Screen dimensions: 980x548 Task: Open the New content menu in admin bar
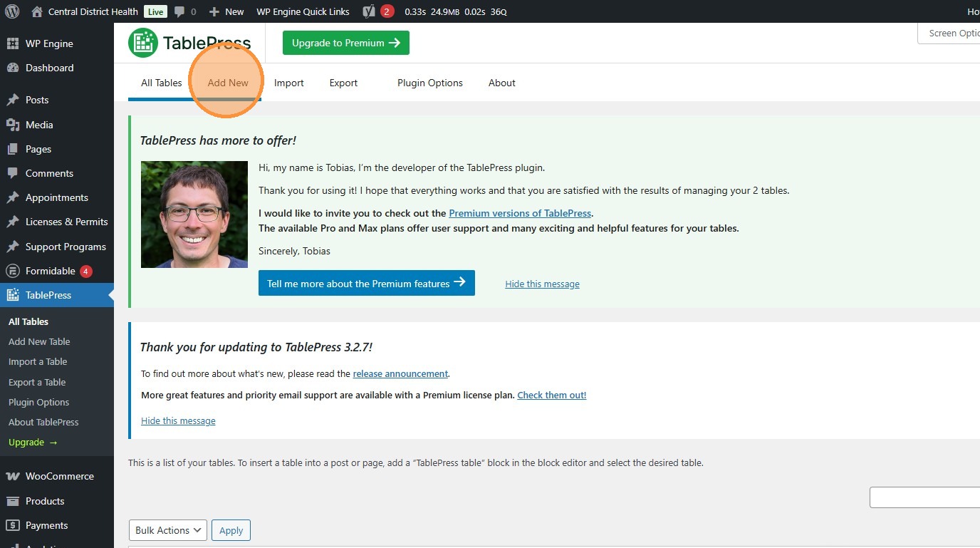[226, 11]
